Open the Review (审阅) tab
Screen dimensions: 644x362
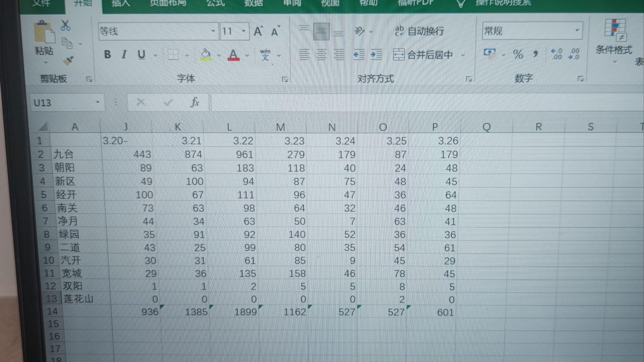pos(292,3)
